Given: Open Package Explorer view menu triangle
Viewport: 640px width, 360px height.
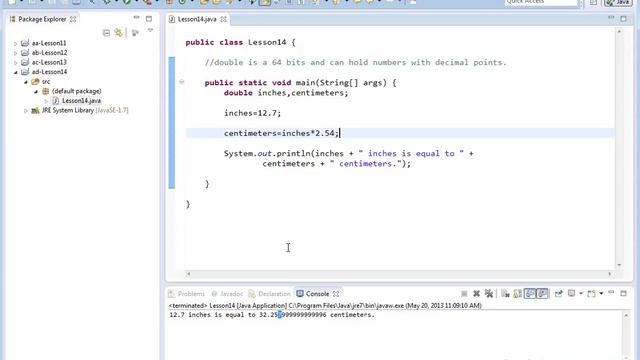Looking at the screenshot, I should tap(150, 30).
